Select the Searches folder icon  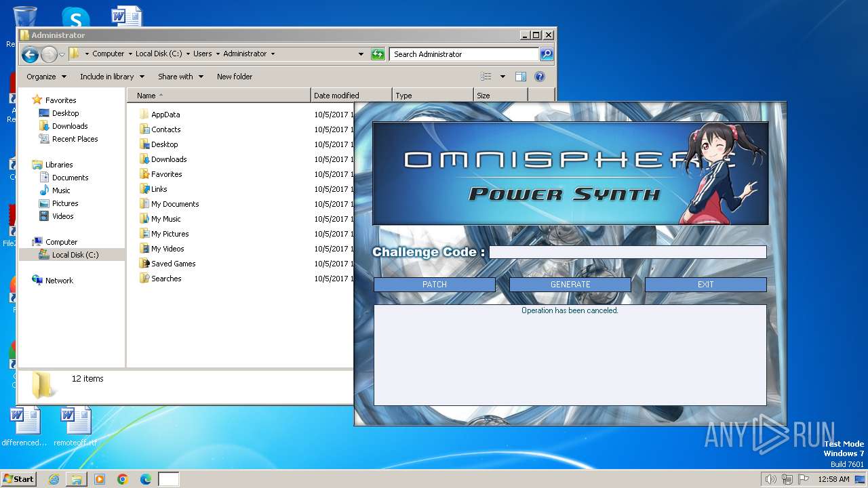[144, 279]
